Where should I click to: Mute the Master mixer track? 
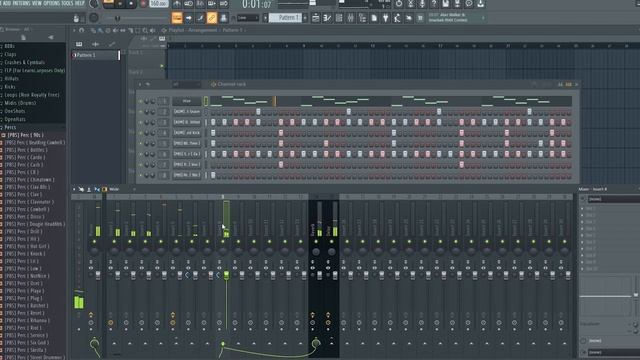click(x=94, y=242)
